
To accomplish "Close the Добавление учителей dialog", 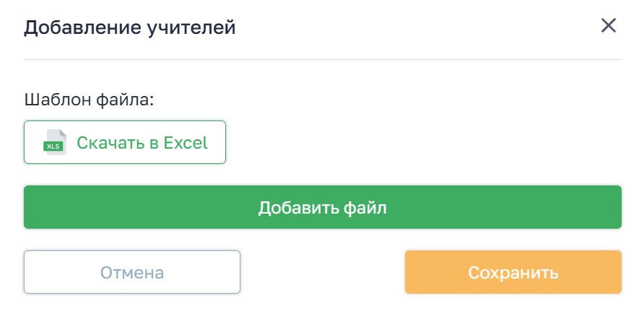I will (609, 26).
